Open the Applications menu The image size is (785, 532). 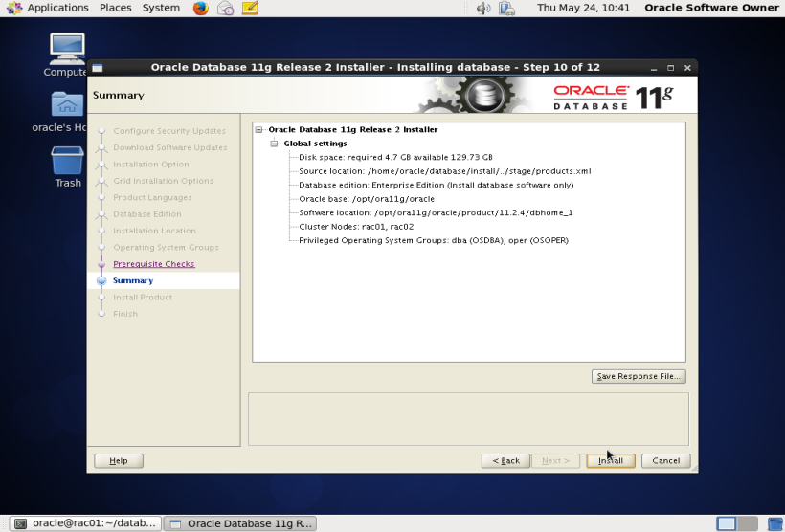click(57, 8)
